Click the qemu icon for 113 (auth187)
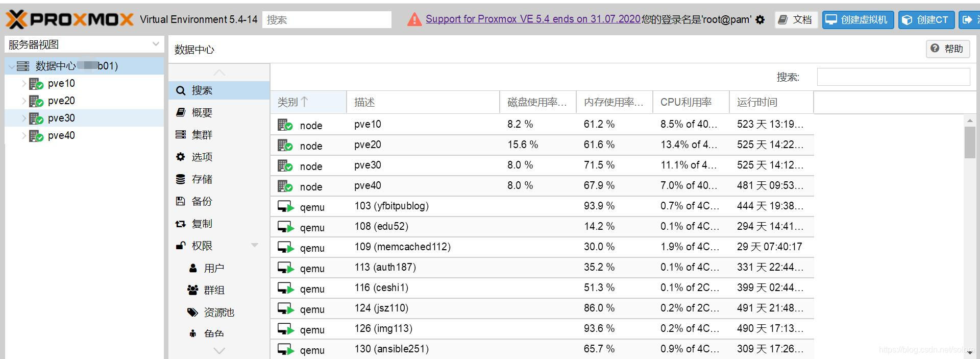 (x=286, y=268)
